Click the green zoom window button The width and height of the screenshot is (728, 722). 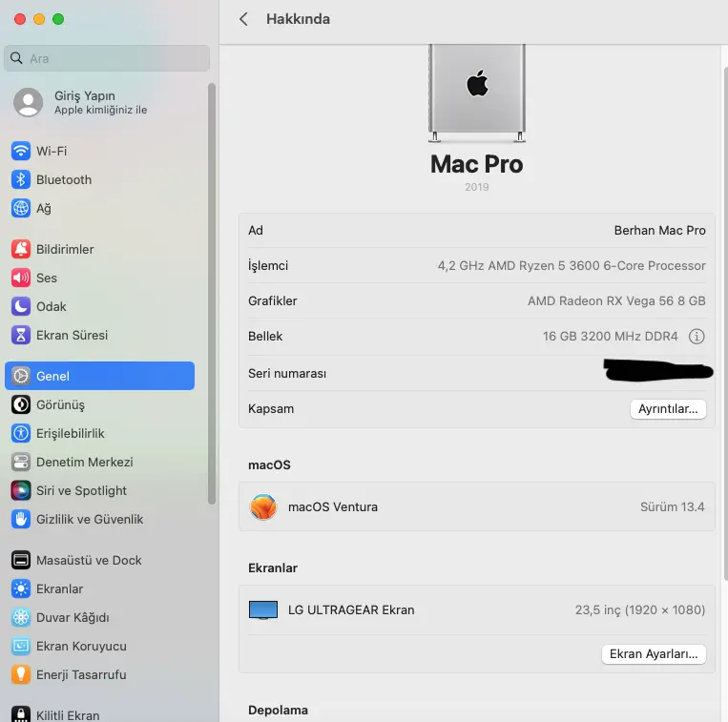click(x=58, y=19)
